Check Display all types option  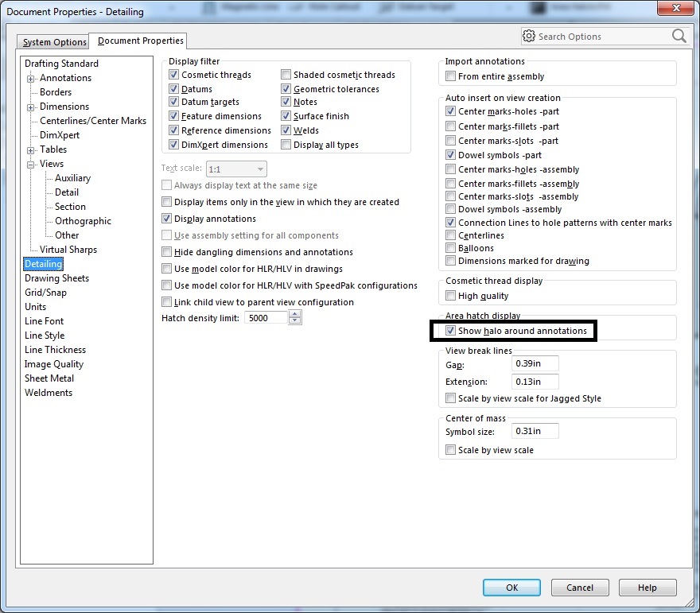point(286,145)
